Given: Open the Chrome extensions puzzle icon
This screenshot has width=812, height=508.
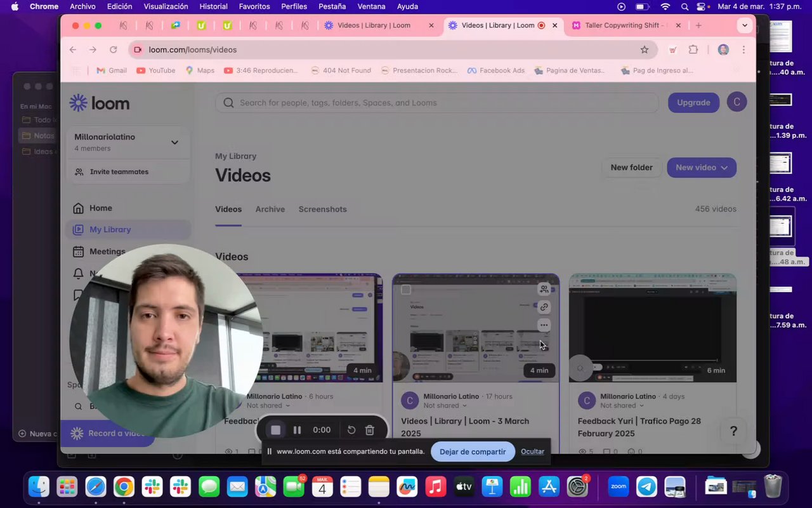Looking at the screenshot, I should pyautogui.click(x=693, y=50).
